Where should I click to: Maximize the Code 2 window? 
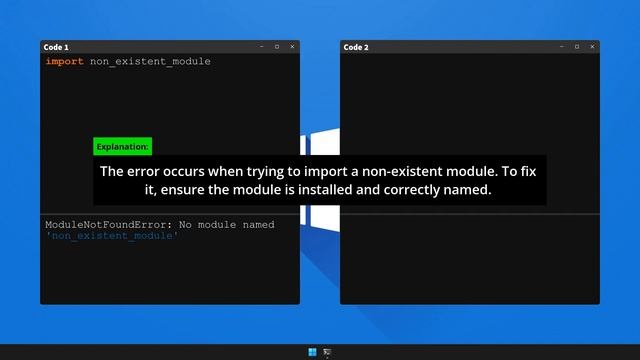(x=577, y=47)
